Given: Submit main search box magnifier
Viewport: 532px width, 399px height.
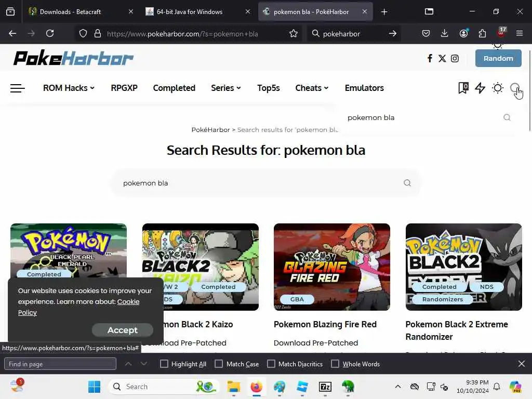Looking at the screenshot, I should click(407, 183).
